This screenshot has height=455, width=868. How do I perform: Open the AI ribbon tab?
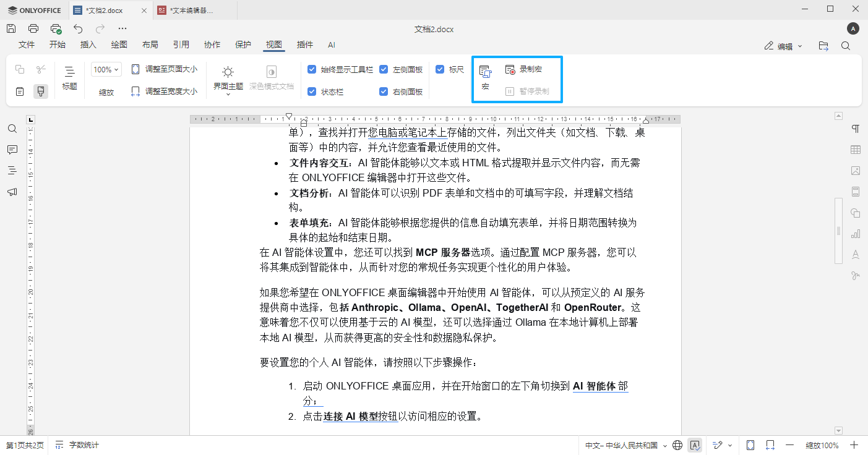(332, 45)
